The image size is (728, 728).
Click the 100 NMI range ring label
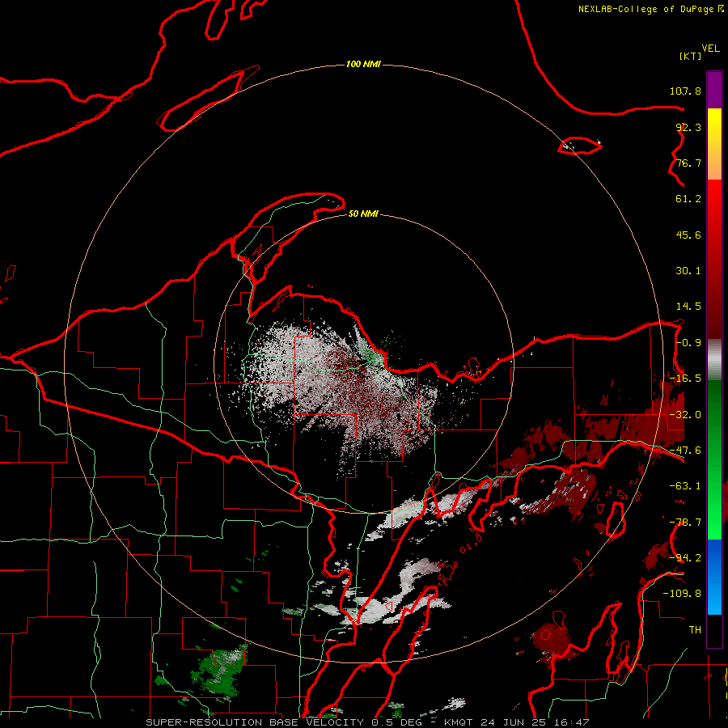363,64
